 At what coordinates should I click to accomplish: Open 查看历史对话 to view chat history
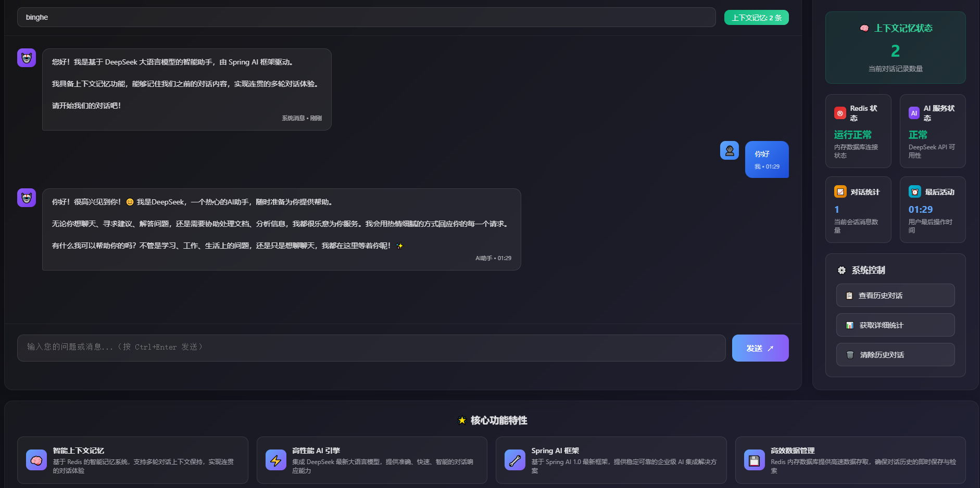click(896, 296)
